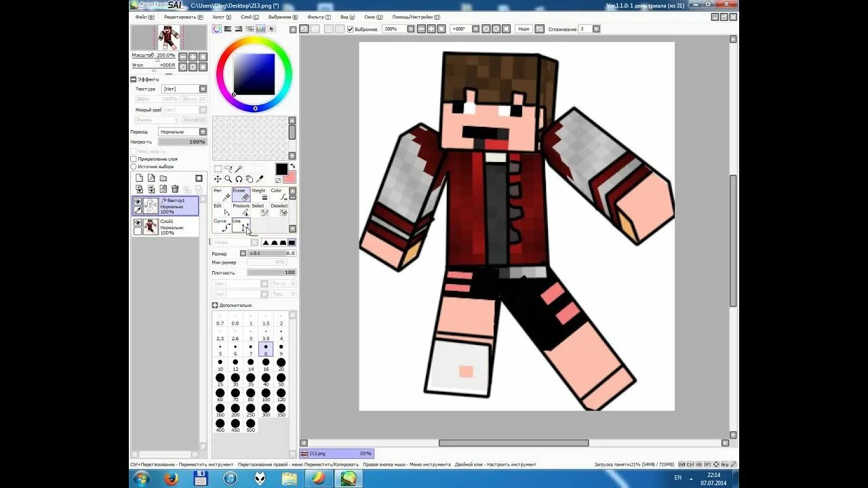868x488 pixels.
Task: Select the Move tool
Action: click(218, 179)
